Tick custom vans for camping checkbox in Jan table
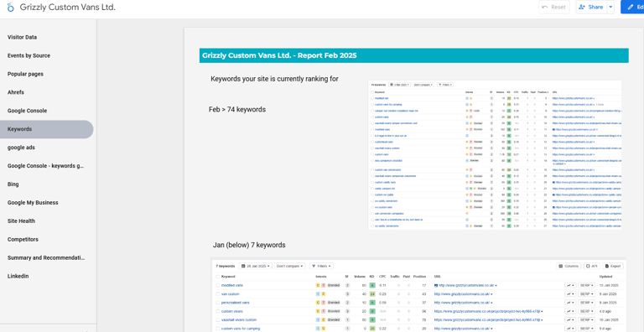Image resolution: width=644 pixels, height=332 pixels. click(218, 329)
